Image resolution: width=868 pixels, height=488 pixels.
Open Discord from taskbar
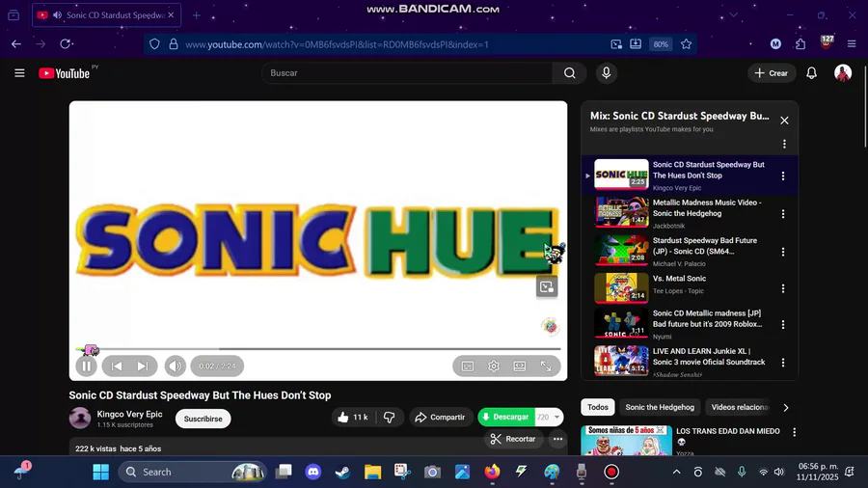(313, 472)
